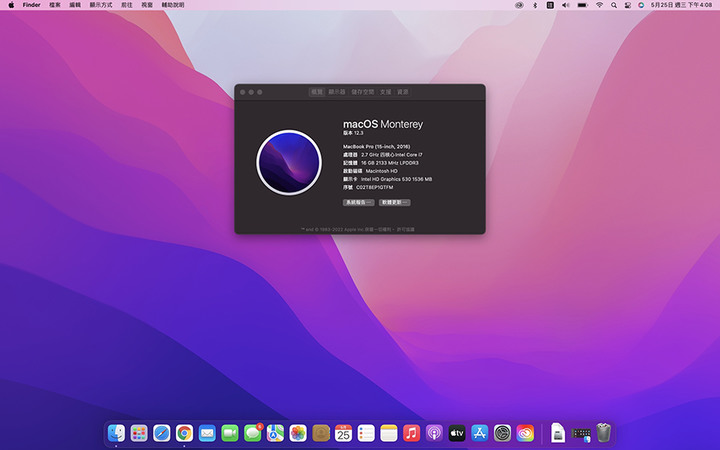This screenshot has width=720, height=450.
Task: Open the 許可協議 license agreement link
Action: point(405,229)
